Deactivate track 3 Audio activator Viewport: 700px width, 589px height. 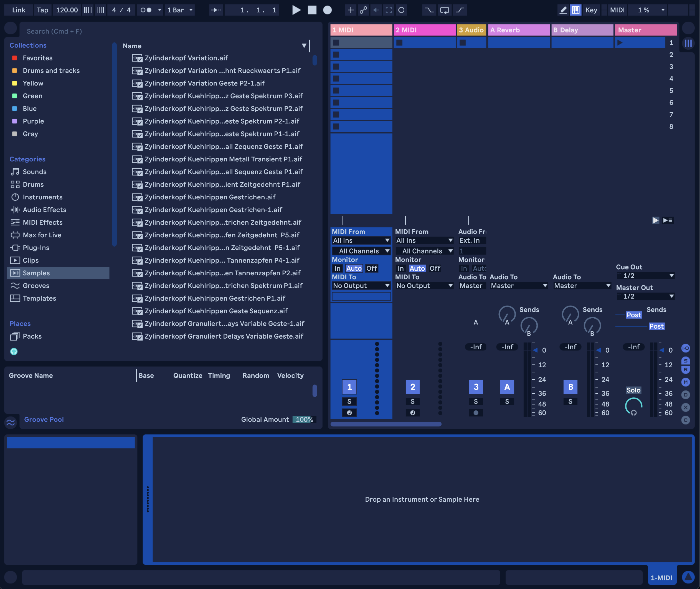tap(476, 387)
